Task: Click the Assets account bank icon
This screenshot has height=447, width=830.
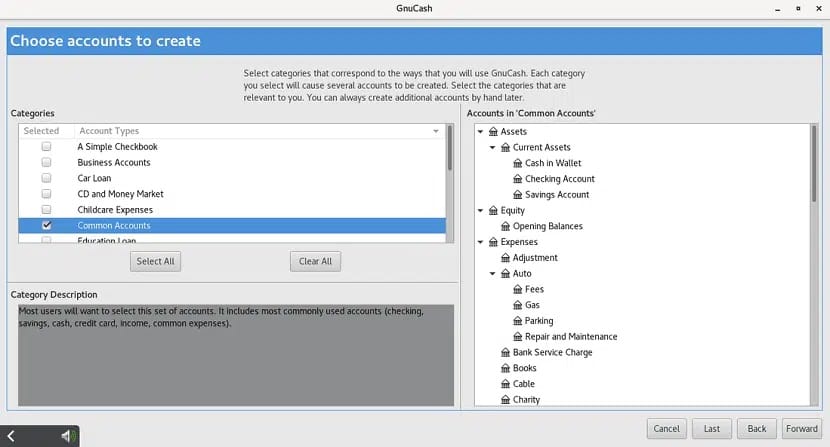Action: 493,131
